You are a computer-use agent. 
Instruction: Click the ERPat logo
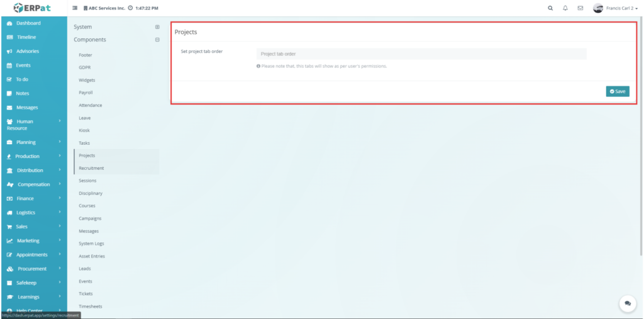click(32, 8)
